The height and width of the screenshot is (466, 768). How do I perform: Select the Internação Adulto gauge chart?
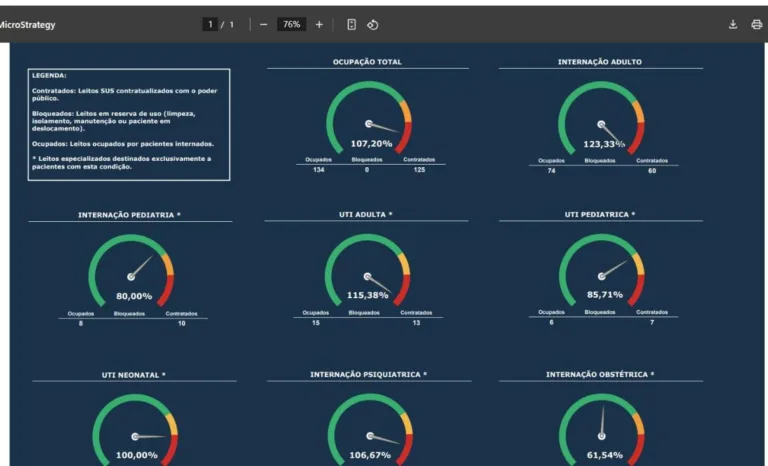coord(600,118)
